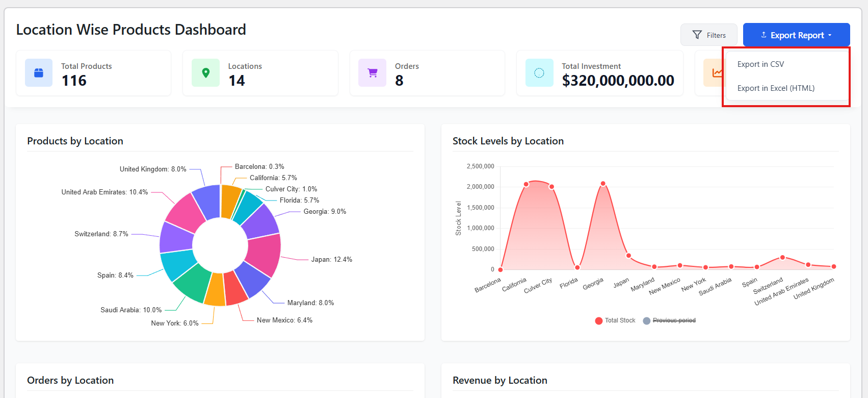
Task: Click the red Total Stock legend dot
Action: point(598,320)
